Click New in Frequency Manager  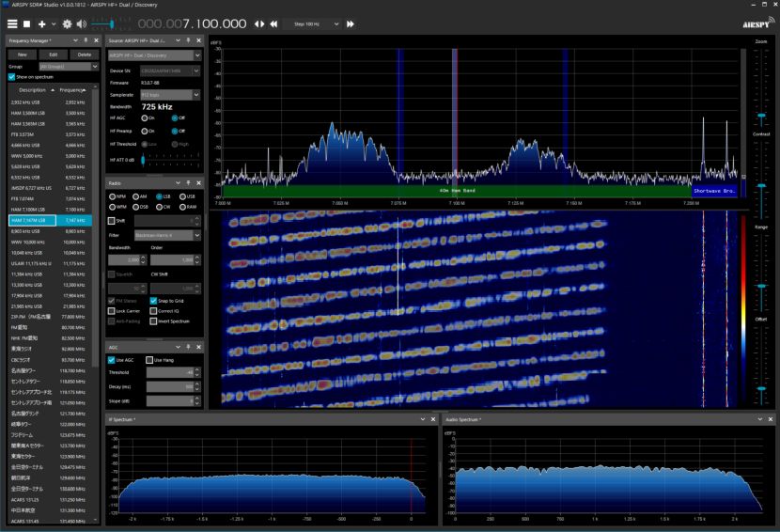click(23, 55)
